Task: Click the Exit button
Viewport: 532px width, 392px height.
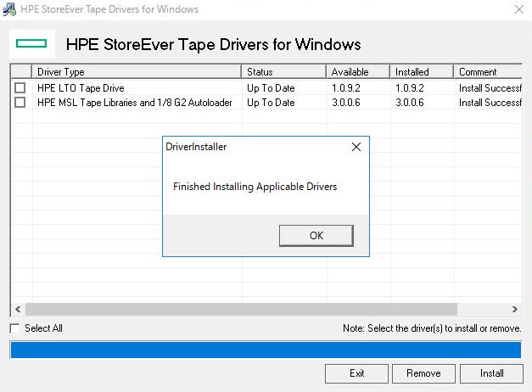Action: 356,373
